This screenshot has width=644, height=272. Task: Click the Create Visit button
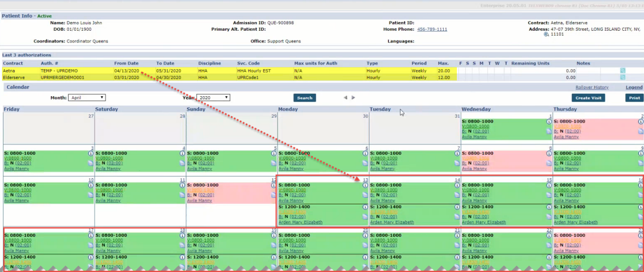[x=588, y=98]
